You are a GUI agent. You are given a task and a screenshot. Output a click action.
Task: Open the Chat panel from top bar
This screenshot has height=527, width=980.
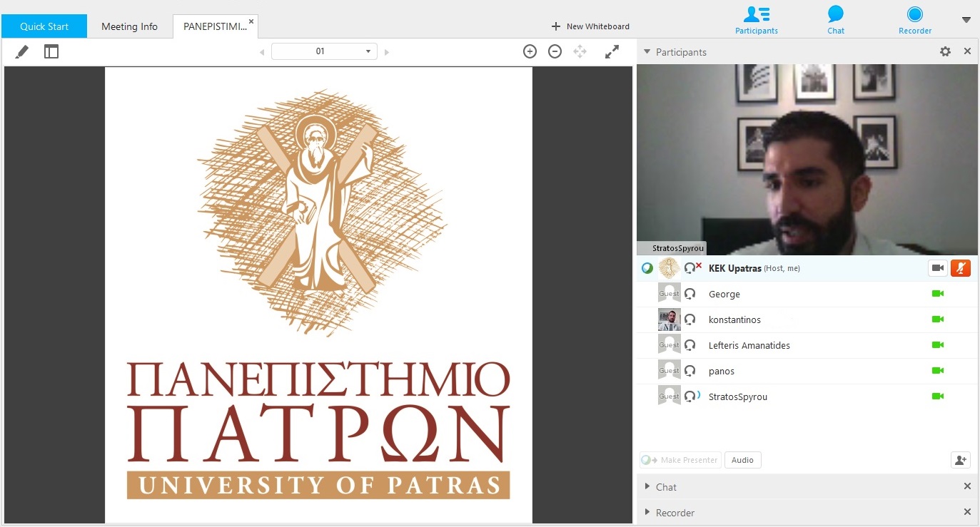[836, 19]
